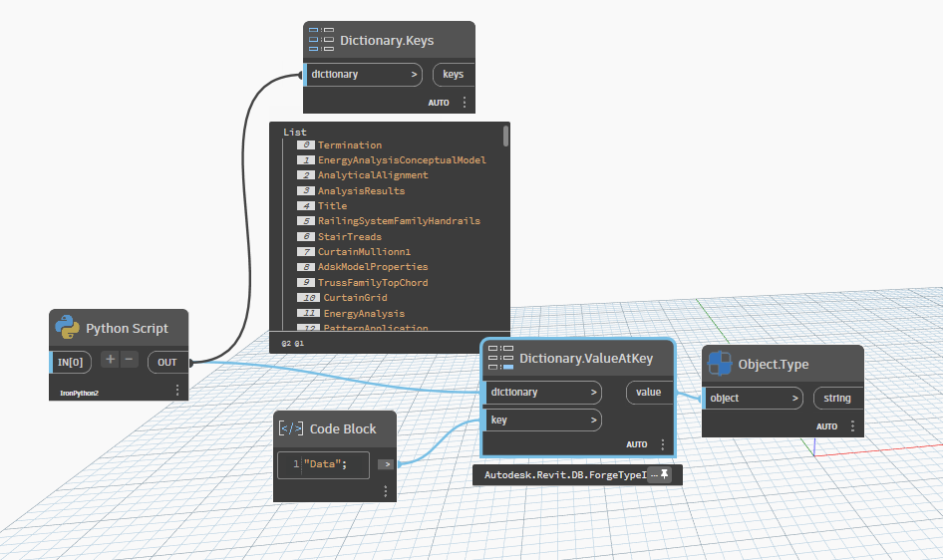Open Dictionary.ValueAtKey node options menu dots
The height and width of the screenshot is (560, 943).
pos(663,444)
